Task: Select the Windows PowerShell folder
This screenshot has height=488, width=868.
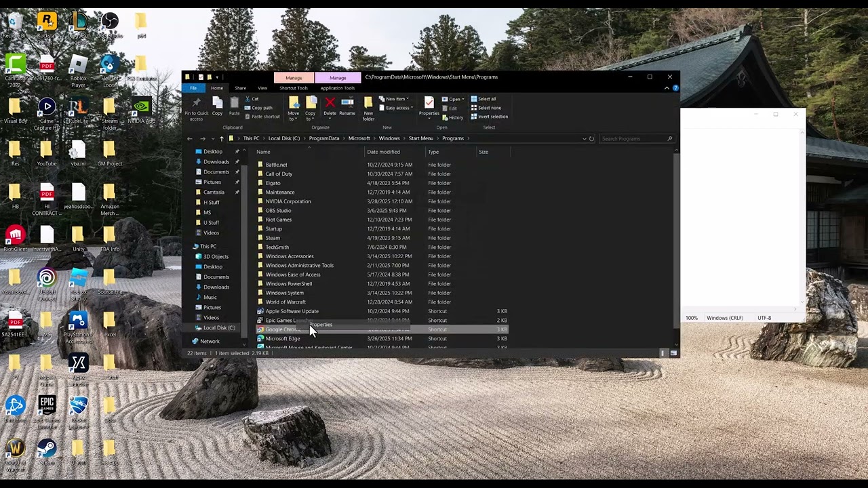Action: 288,283
